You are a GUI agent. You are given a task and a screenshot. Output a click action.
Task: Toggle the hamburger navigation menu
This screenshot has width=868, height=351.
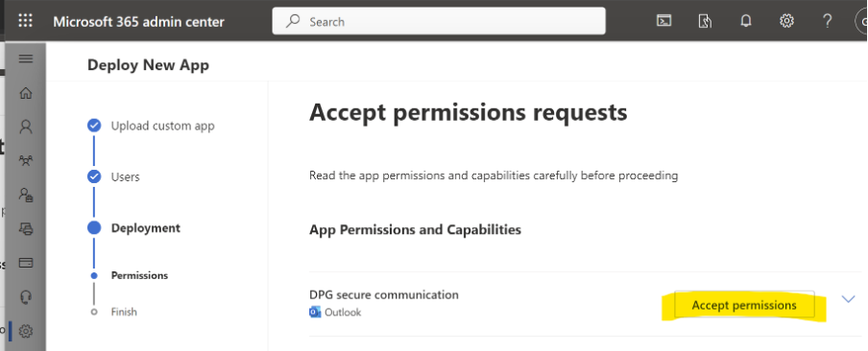26,58
